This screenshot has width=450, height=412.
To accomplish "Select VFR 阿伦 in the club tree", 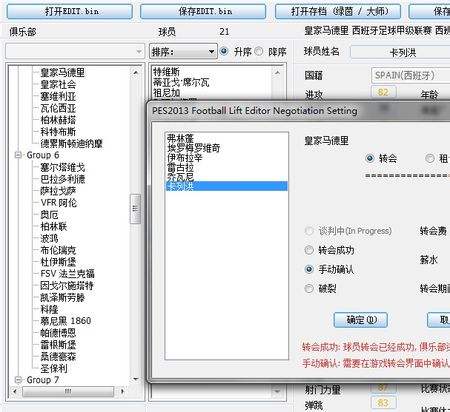I will 59,203.
